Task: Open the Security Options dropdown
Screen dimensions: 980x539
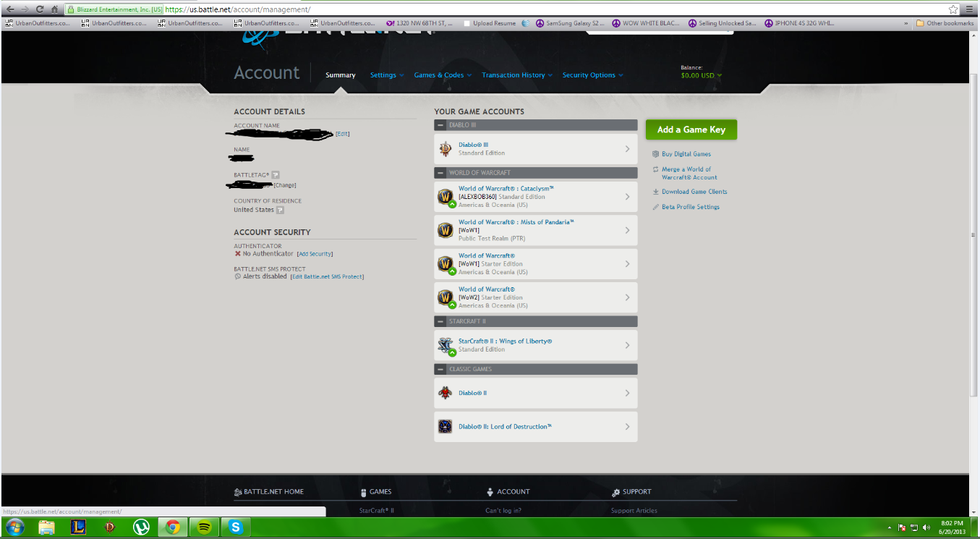Action: coord(592,75)
